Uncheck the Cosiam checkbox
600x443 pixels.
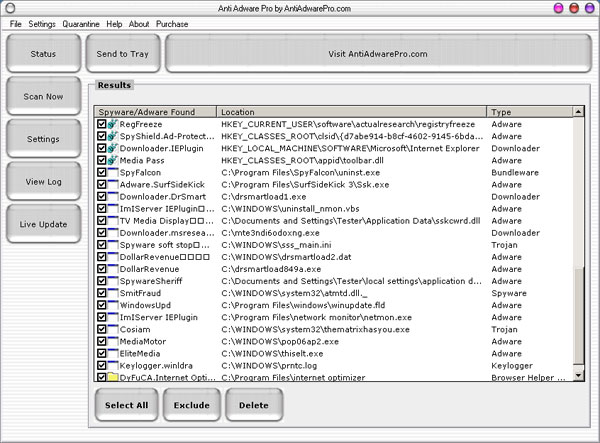[101, 329]
